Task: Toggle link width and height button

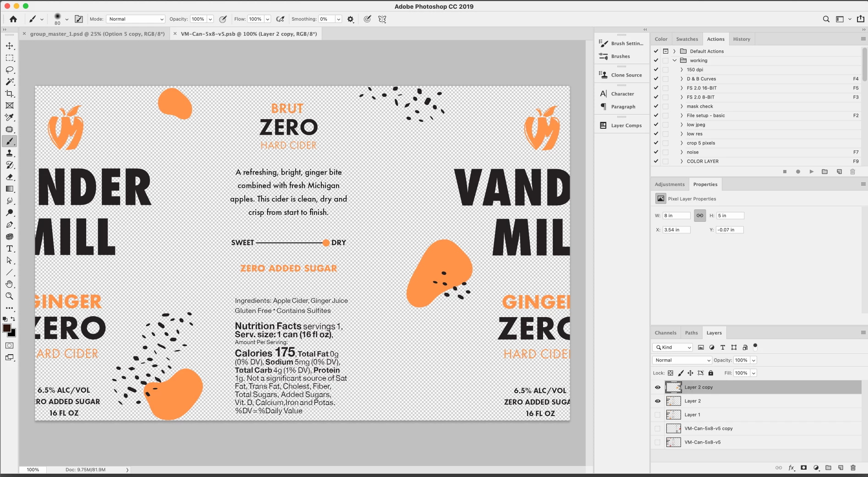Action: (x=700, y=215)
